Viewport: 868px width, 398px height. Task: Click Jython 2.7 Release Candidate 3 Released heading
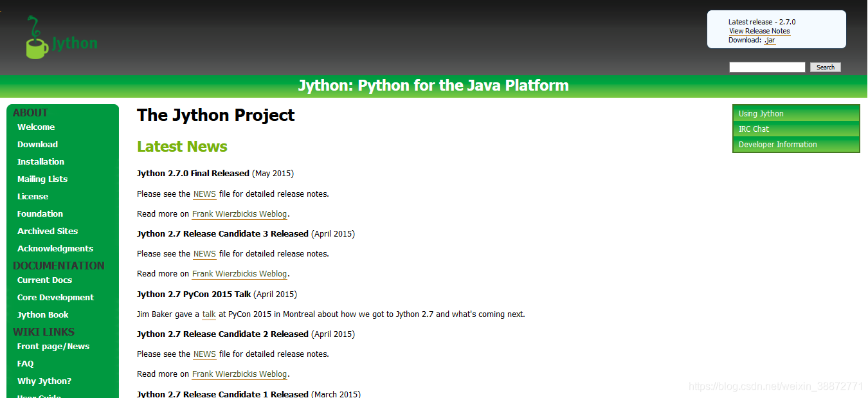[x=222, y=234]
